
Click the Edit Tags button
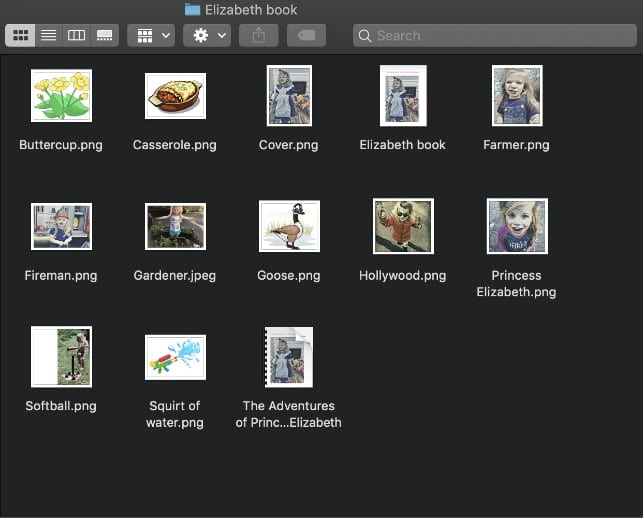[x=306, y=35]
